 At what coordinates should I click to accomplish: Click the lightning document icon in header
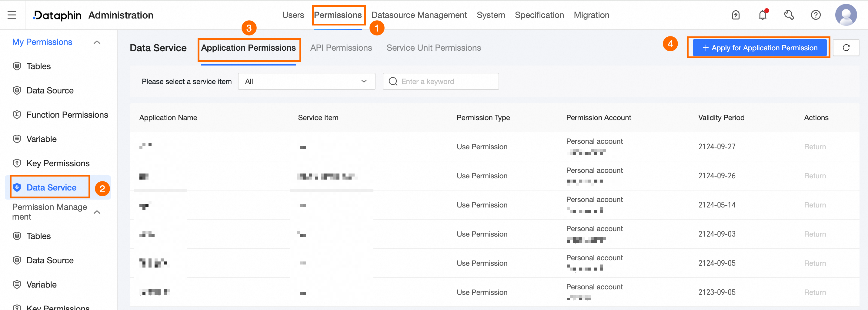tap(736, 15)
